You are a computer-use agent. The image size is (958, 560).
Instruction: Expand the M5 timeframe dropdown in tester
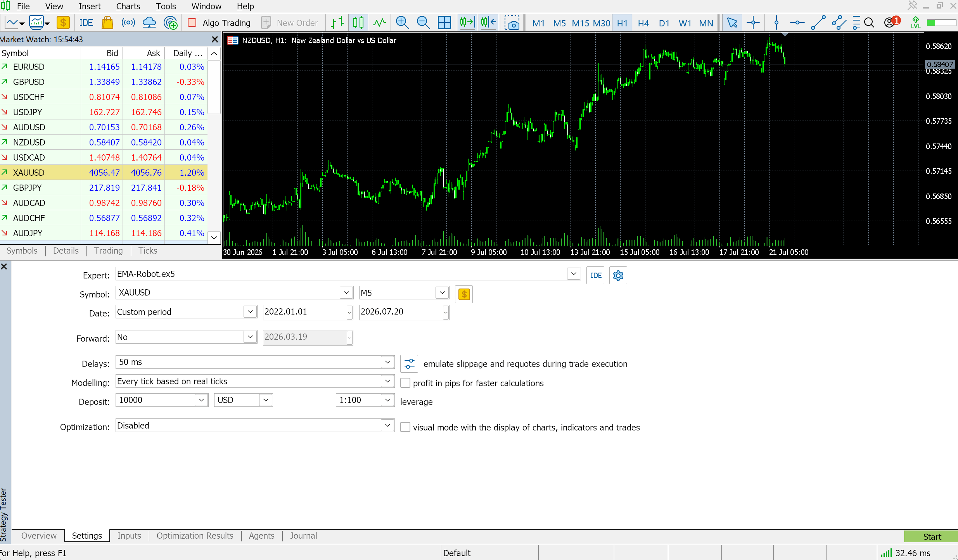[442, 292]
